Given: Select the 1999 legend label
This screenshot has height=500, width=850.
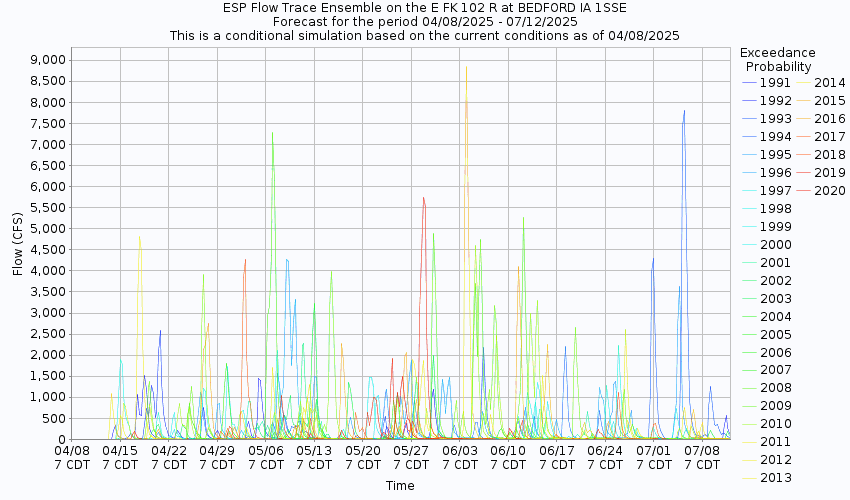Looking at the screenshot, I should tap(775, 227).
